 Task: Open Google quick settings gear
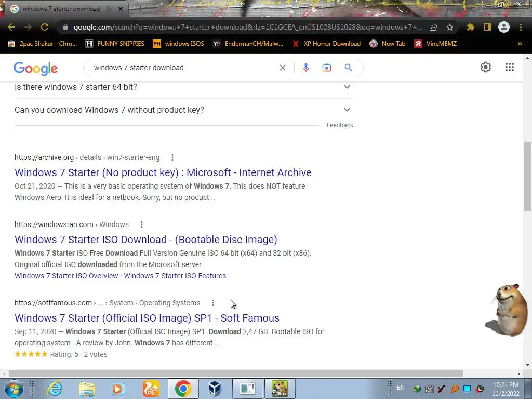486,67
